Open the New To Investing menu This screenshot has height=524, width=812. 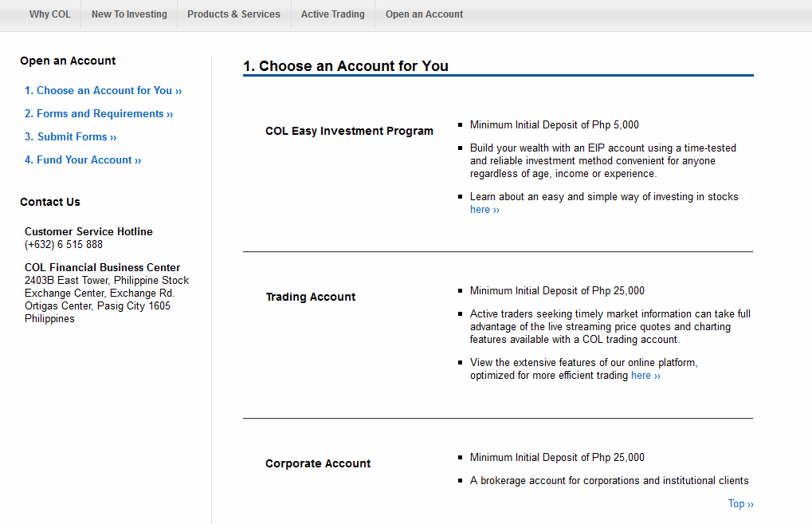(x=129, y=14)
